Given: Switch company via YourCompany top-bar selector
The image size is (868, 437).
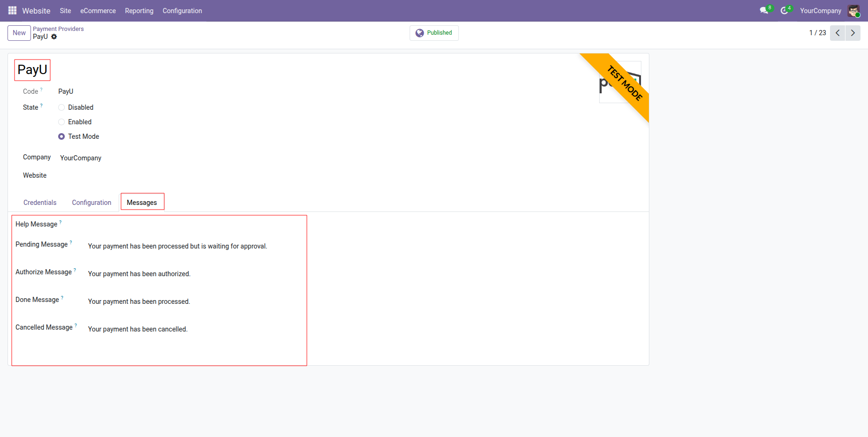Looking at the screenshot, I should pyautogui.click(x=821, y=11).
